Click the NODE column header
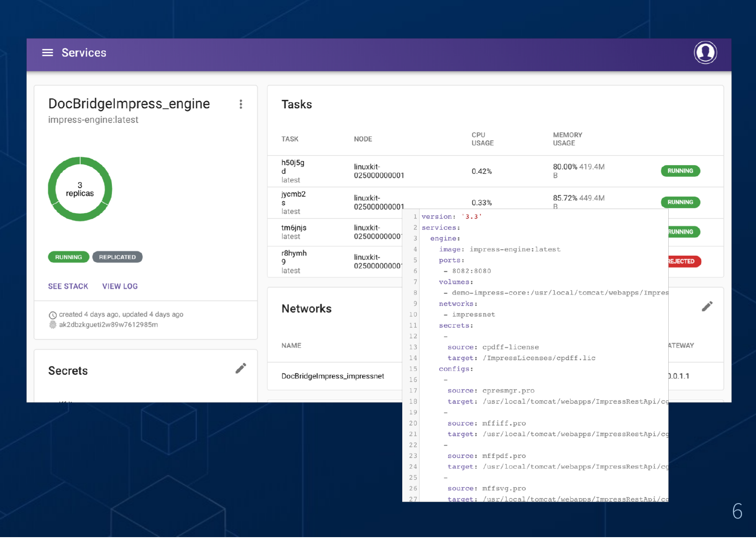756x546 pixels. 363,139
